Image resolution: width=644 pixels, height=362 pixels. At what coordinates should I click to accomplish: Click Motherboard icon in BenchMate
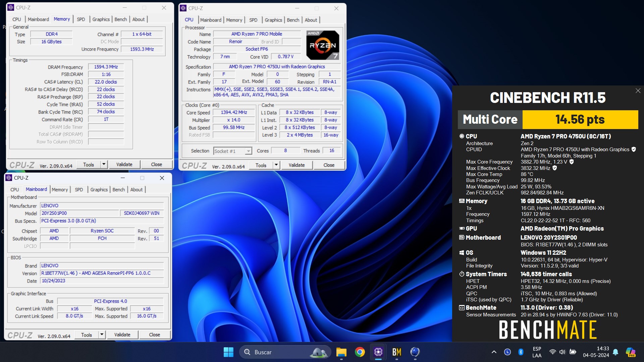(462, 237)
